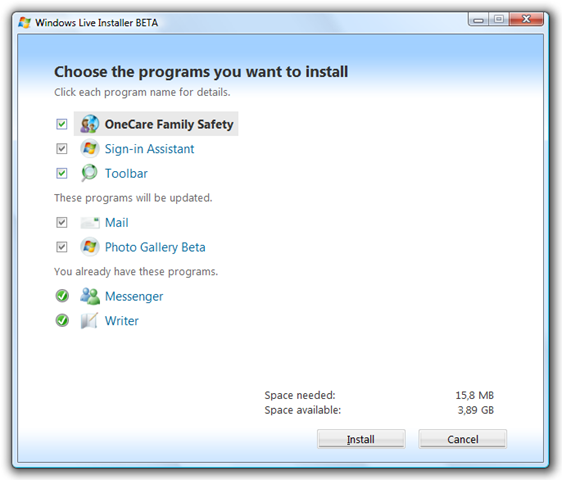Click the Photo Gallery Beta icon
Image resolution: width=562 pixels, height=480 pixels.
[x=90, y=247]
